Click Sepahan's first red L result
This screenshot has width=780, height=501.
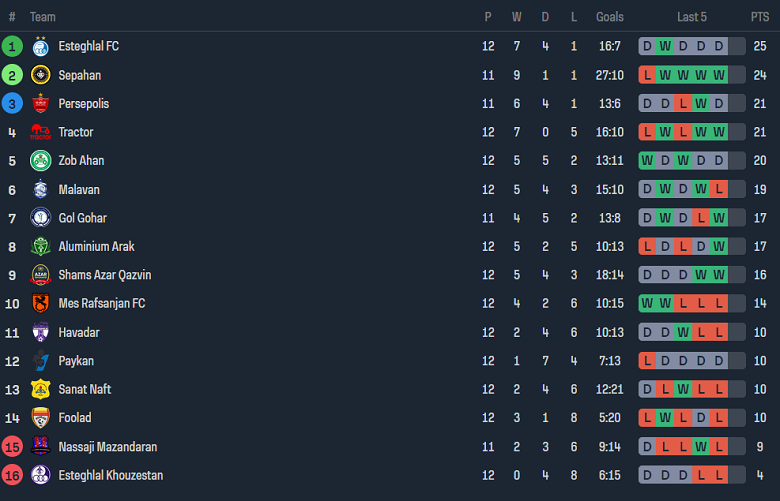pyautogui.click(x=647, y=75)
